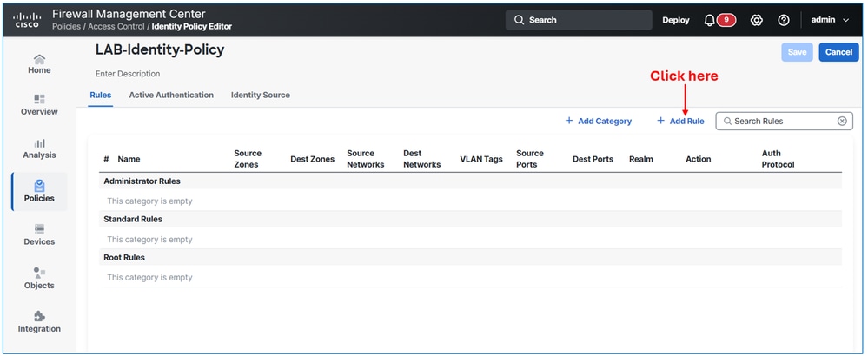
Task: Click the Home sidebar icon
Action: pos(39,58)
